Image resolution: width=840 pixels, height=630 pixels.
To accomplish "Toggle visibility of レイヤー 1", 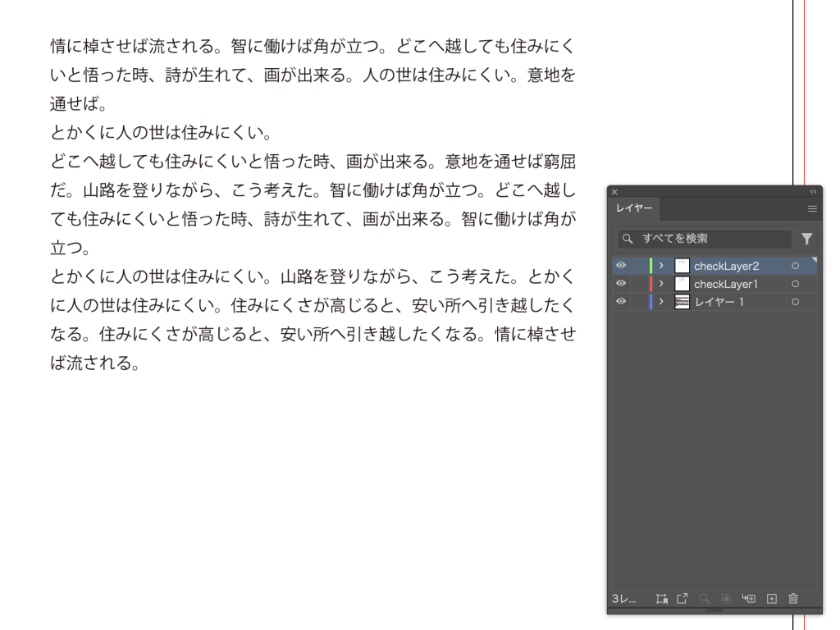I will (621, 302).
